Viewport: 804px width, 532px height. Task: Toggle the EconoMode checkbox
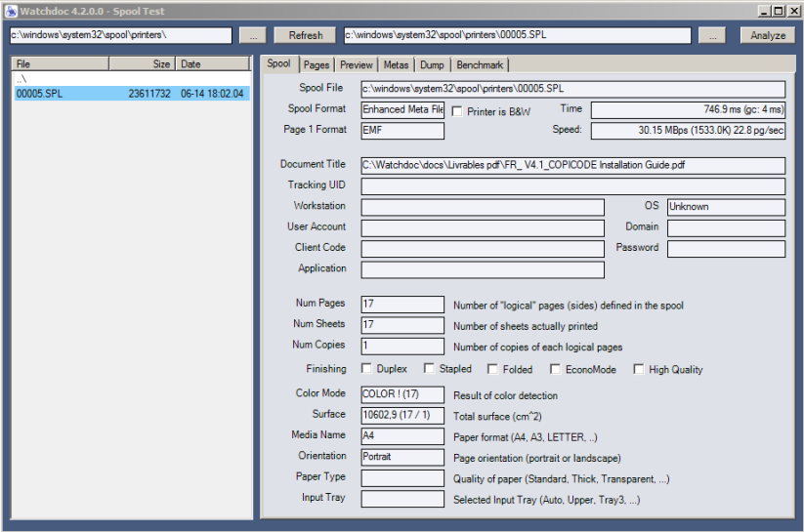coord(556,369)
